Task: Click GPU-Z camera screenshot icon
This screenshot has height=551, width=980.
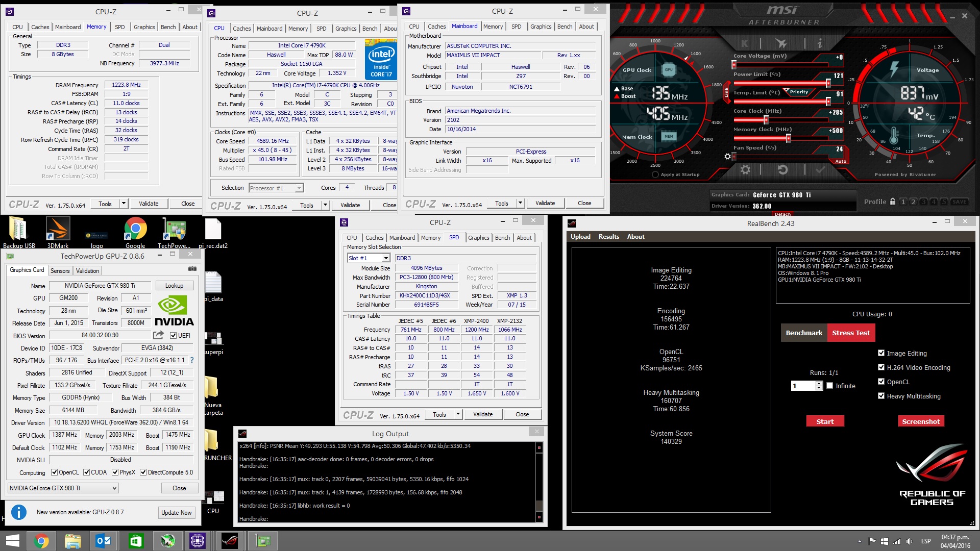Action: 192,268
